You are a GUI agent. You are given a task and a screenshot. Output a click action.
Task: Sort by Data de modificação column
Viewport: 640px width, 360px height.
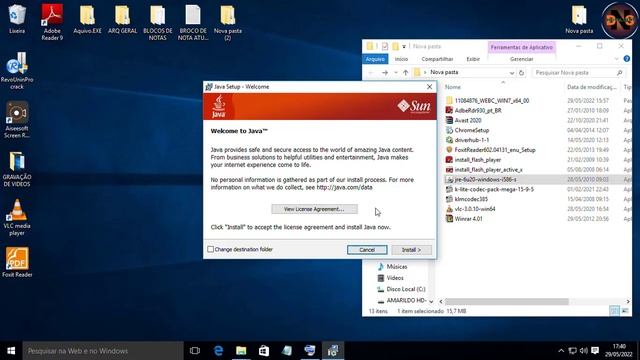591,87
